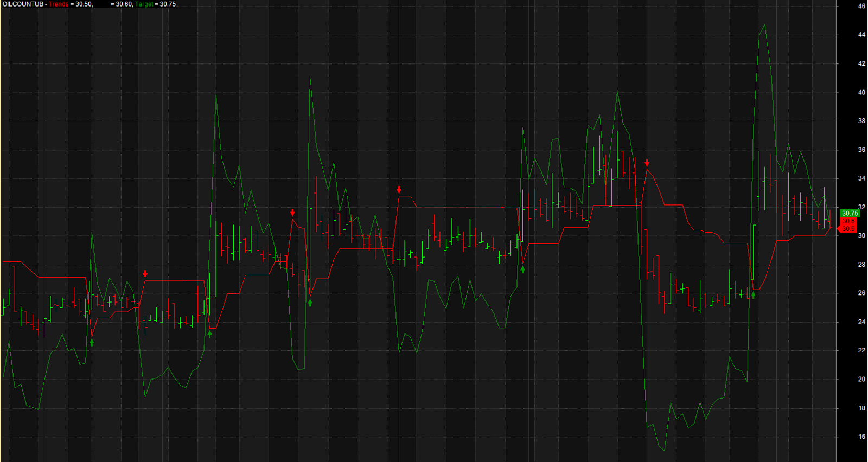Click the 44 price axis label
Image resolution: width=868 pixels, height=462 pixels.
(861, 35)
